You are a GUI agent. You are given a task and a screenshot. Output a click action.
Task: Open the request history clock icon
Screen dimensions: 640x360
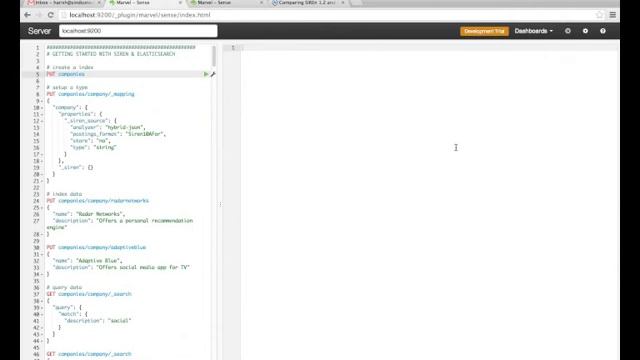point(568,31)
